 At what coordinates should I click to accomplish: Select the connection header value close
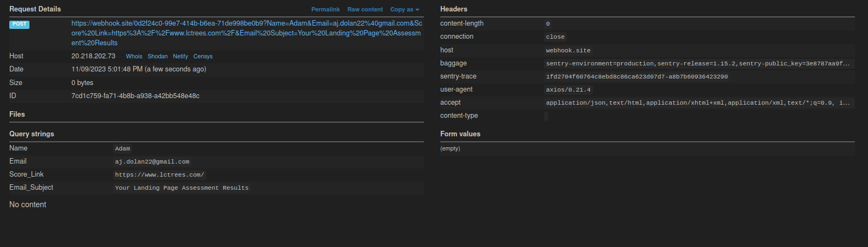click(x=555, y=37)
